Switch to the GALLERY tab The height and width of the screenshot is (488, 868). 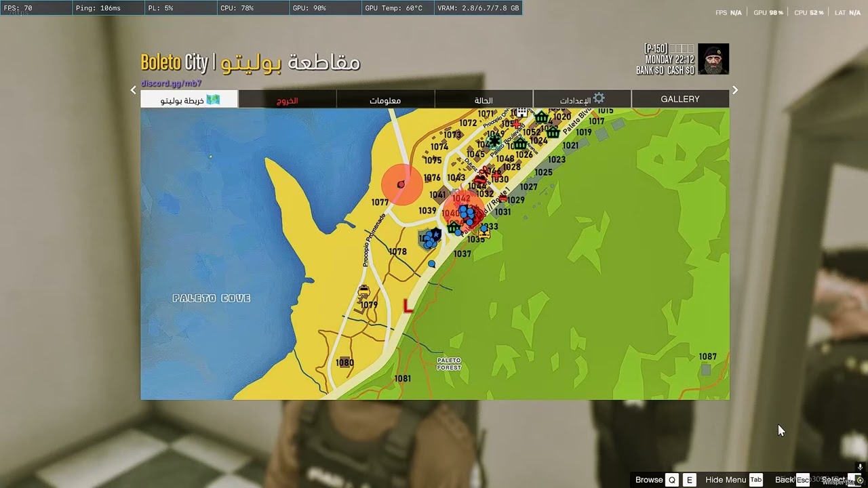coord(680,99)
